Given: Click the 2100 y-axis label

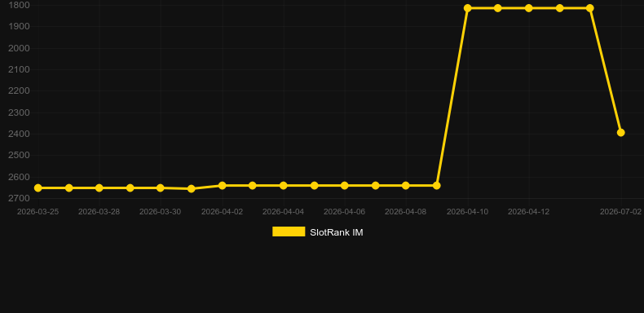Looking at the screenshot, I should (19, 69).
